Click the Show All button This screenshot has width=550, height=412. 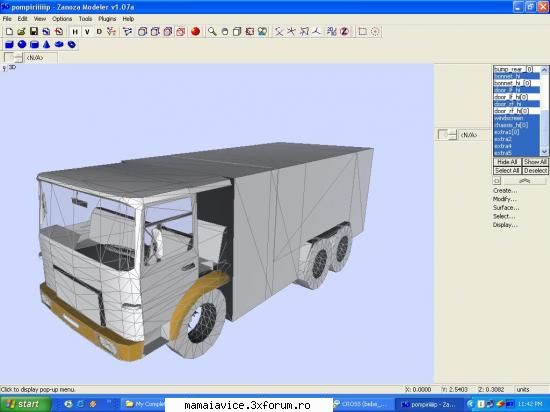pyautogui.click(x=535, y=162)
